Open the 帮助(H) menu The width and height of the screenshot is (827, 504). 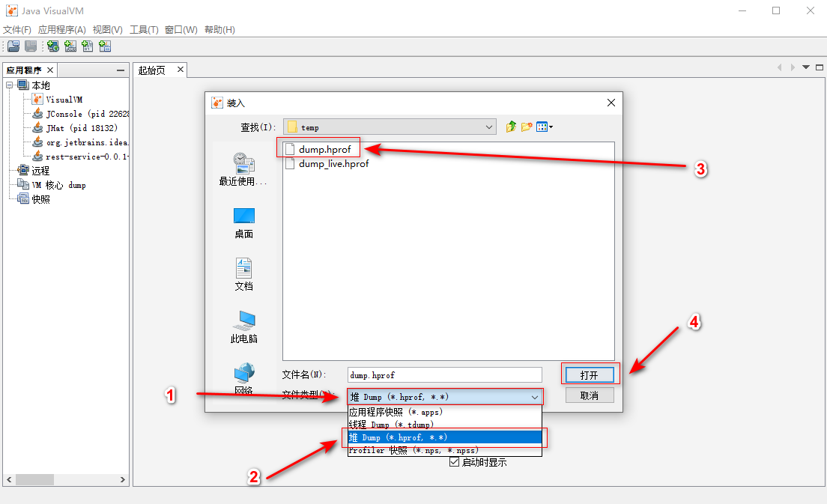tap(219, 29)
